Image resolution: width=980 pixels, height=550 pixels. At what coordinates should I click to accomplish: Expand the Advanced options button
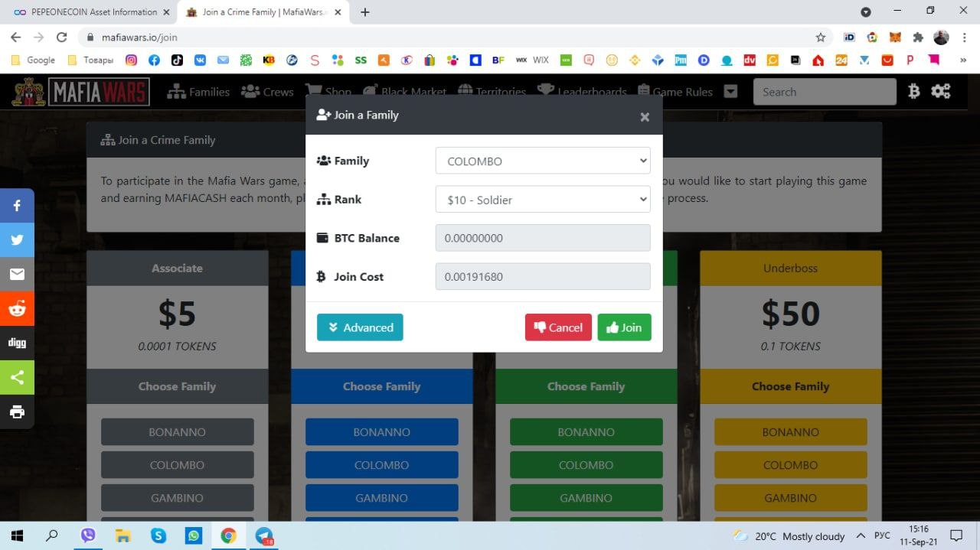coord(360,327)
